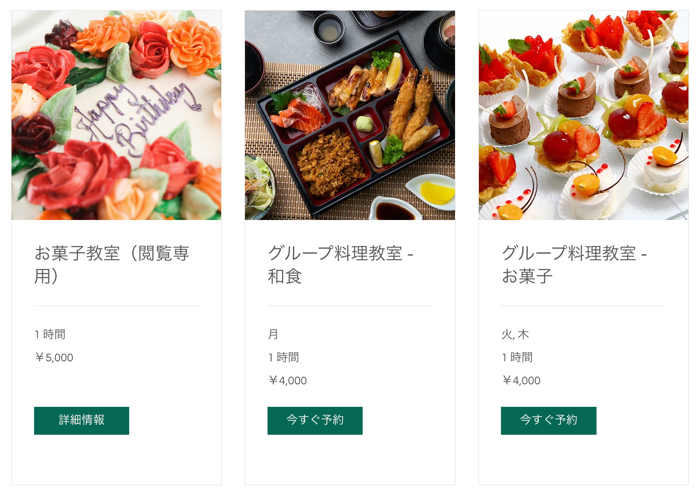Click the chocolate mousse in the dessert image
This screenshot has height=494, width=700.
tap(509, 121)
